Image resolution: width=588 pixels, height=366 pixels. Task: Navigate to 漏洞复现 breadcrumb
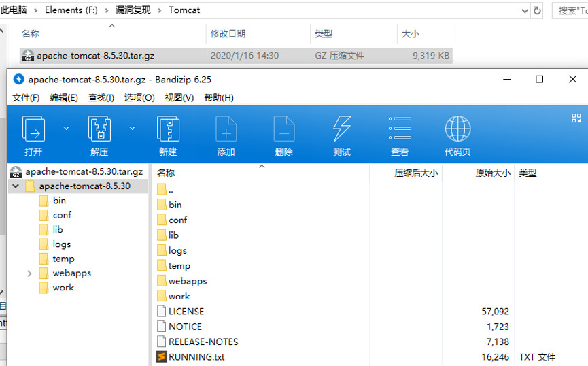pos(133,10)
